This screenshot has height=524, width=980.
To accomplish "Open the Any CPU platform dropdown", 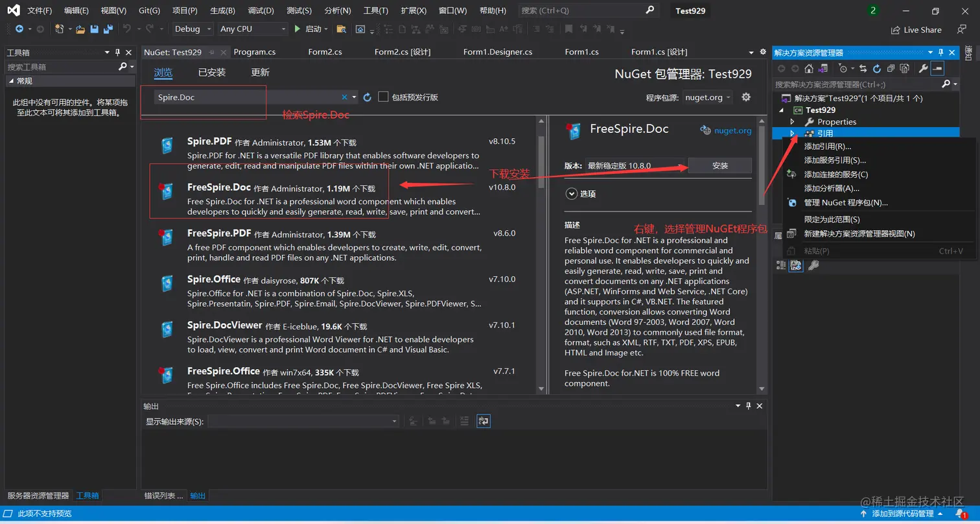I will (x=252, y=29).
